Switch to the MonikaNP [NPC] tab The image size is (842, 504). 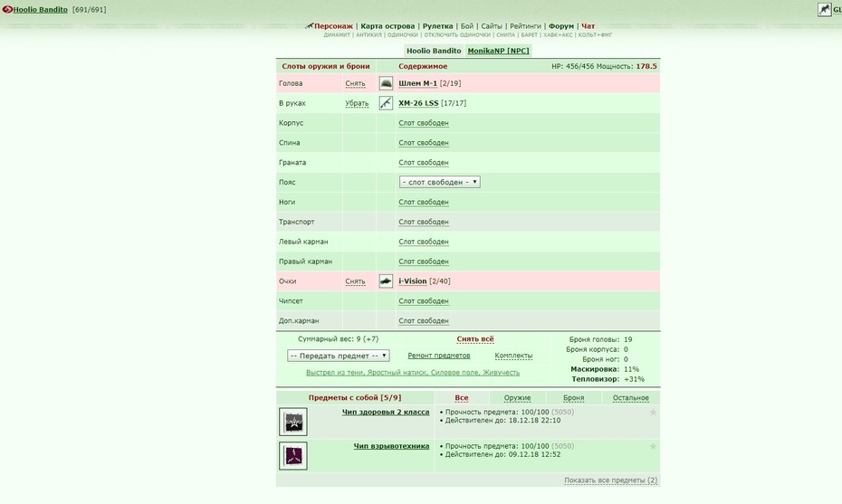tap(498, 51)
